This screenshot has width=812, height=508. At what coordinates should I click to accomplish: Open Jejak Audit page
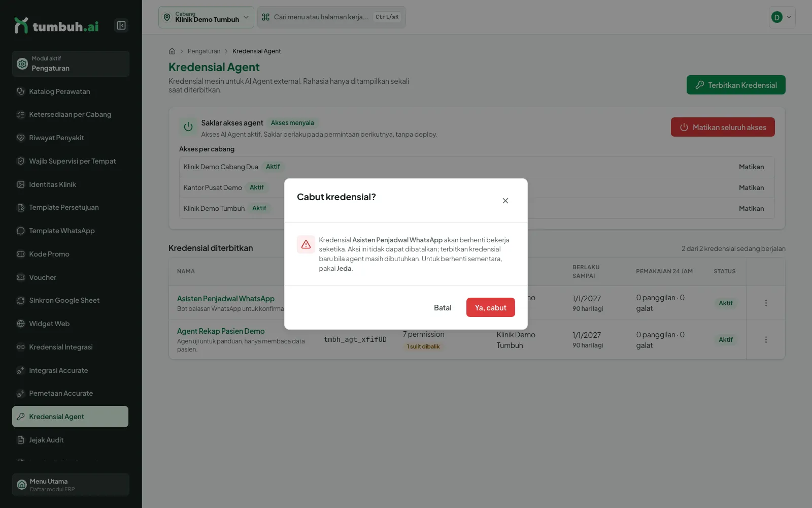click(71, 440)
